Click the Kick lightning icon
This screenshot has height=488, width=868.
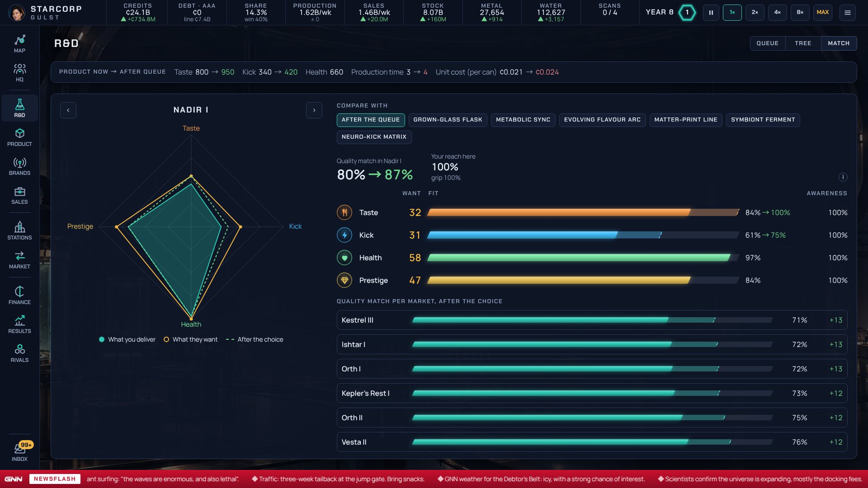(344, 235)
